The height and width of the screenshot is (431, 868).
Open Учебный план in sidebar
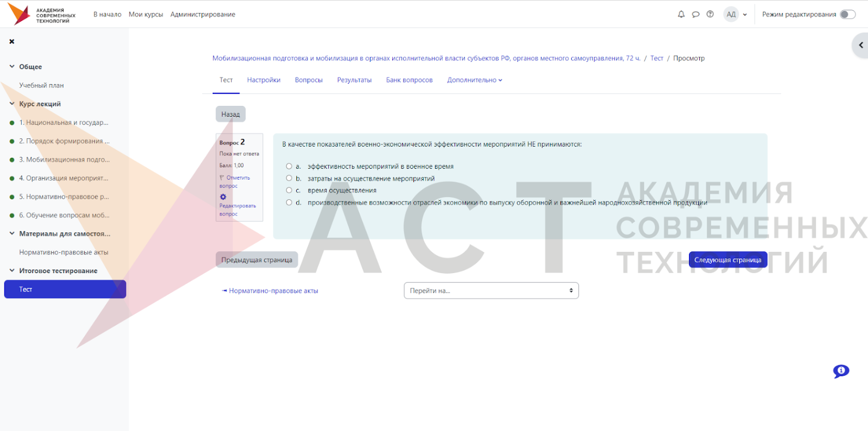tap(41, 85)
